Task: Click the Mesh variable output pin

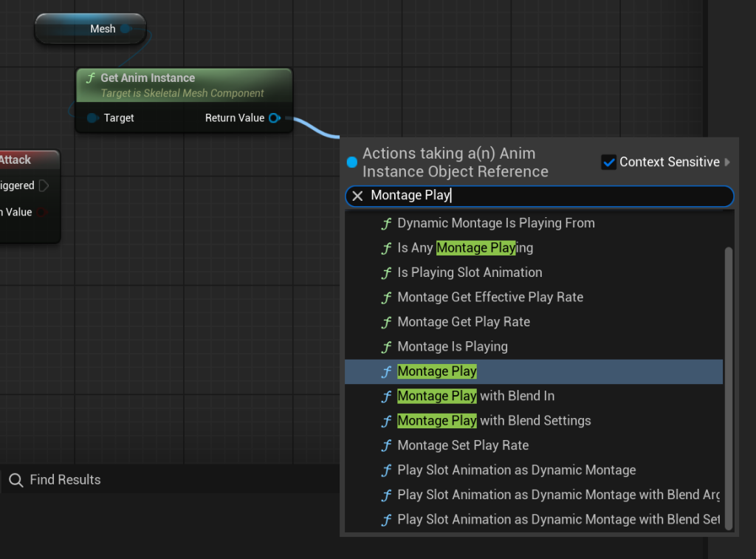Action: pyautogui.click(x=126, y=29)
